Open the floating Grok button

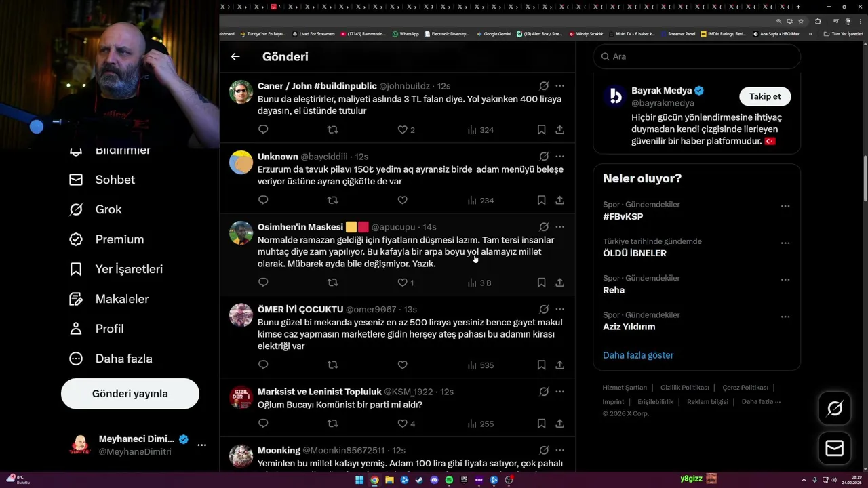point(835,408)
